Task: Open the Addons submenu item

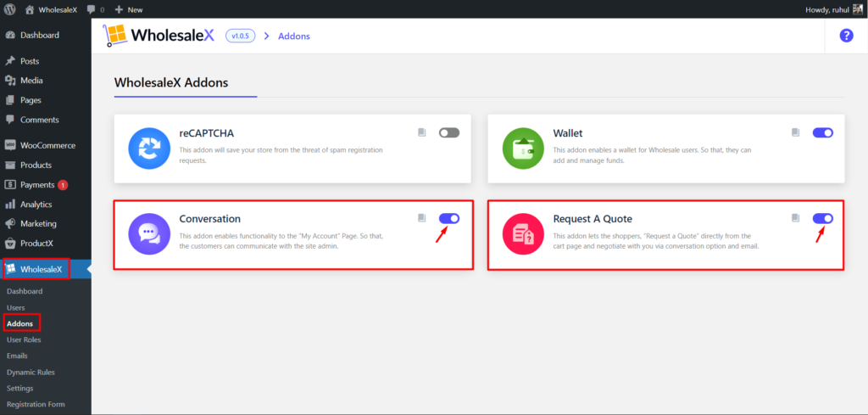Action: coord(20,323)
